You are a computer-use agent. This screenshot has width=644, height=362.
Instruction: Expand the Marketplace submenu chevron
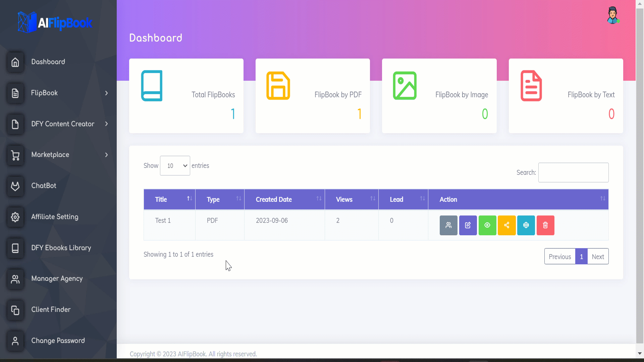[x=106, y=155]
